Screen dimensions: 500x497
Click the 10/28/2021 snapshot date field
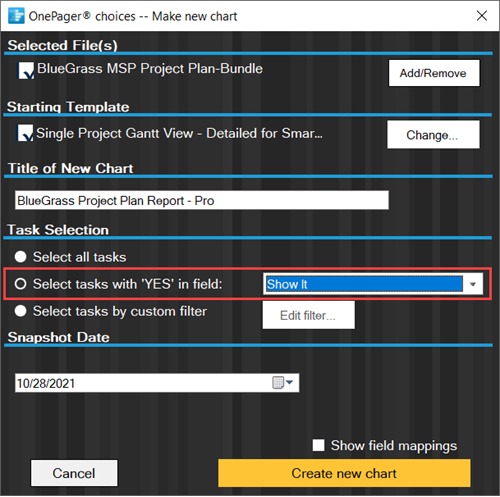157,383
